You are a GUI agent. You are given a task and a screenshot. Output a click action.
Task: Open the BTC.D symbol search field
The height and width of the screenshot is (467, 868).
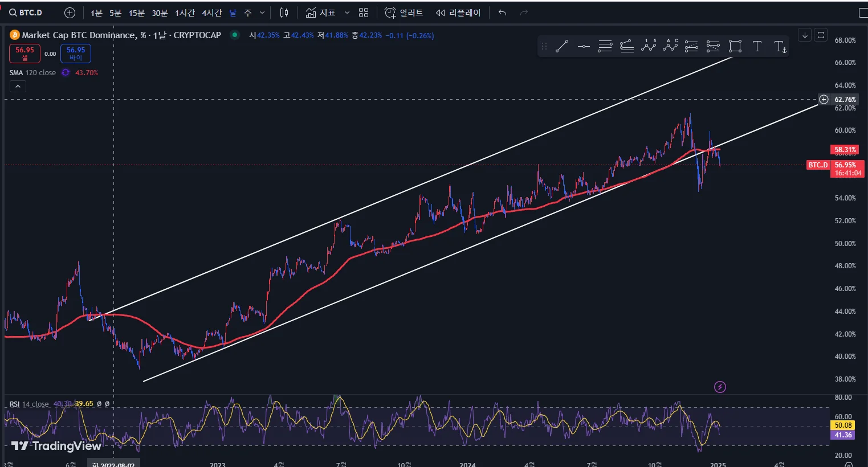pos(26,13)
